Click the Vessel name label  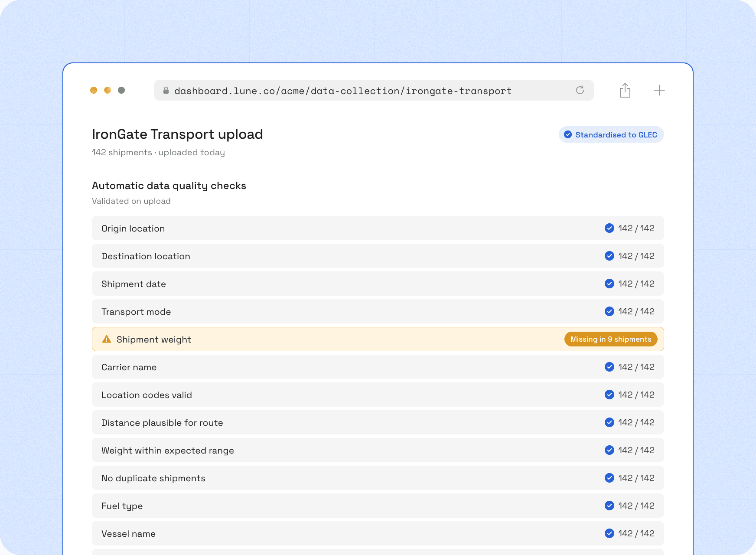128,534
